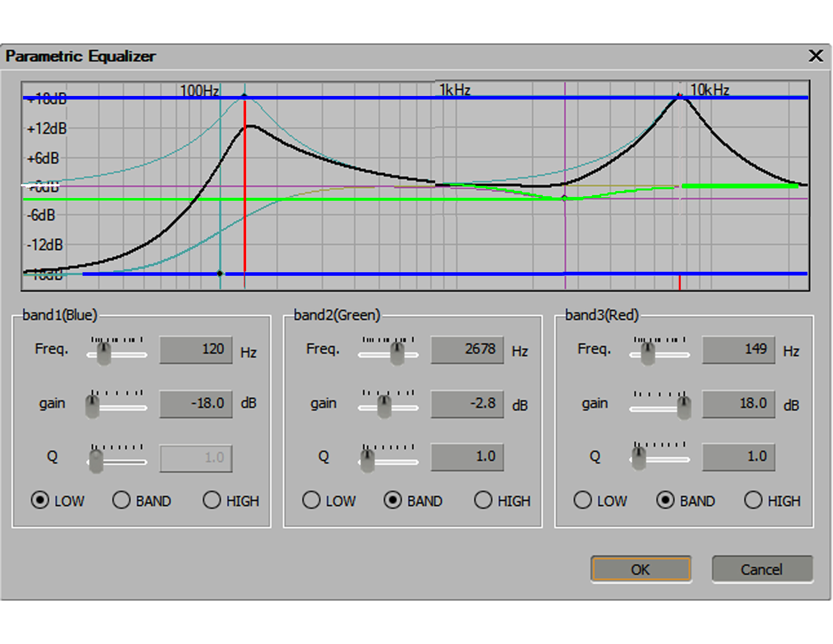The height and width of the screenshot is (644, 833).
Task: Select LOW filter type for band1(Blue)
Action: [40, 500]
